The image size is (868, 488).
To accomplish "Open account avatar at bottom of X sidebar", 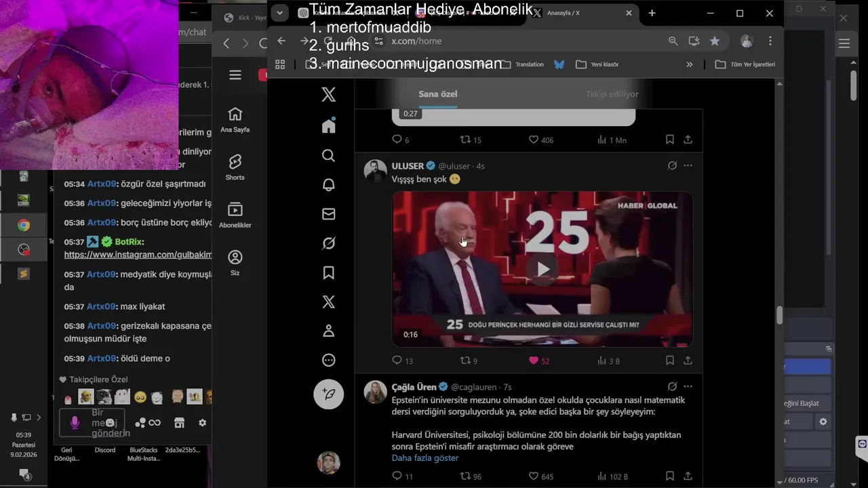I will tap(329, 462).
